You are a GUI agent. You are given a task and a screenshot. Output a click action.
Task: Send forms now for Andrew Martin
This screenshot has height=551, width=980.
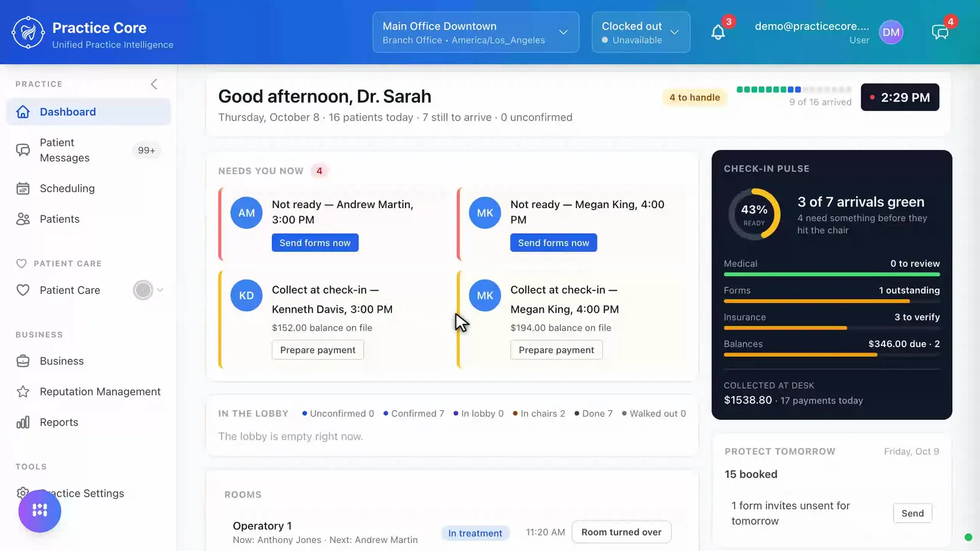pos(315,243)
